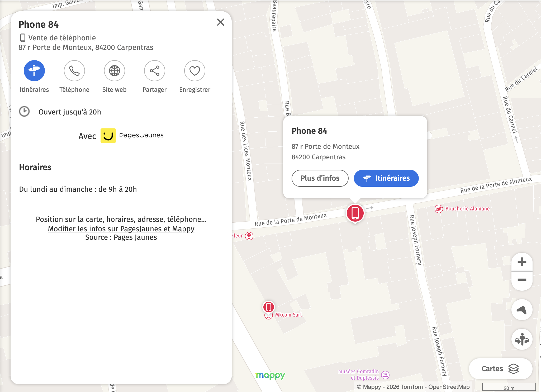
Task: Click the Téléphone call icon
Action: click(x=74, y=70)
